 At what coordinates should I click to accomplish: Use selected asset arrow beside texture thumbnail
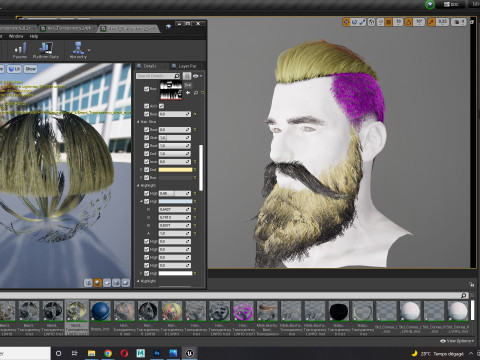click(188, 93)
